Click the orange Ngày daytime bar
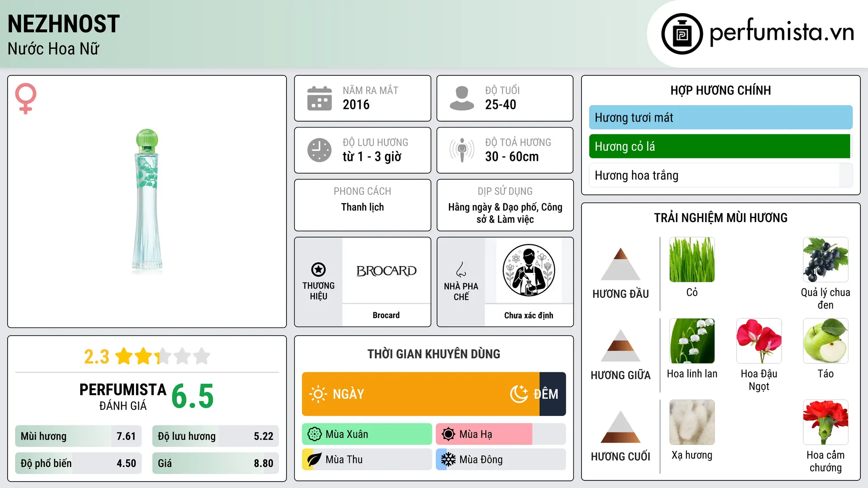The image size is (868, 488). (421, 394)
